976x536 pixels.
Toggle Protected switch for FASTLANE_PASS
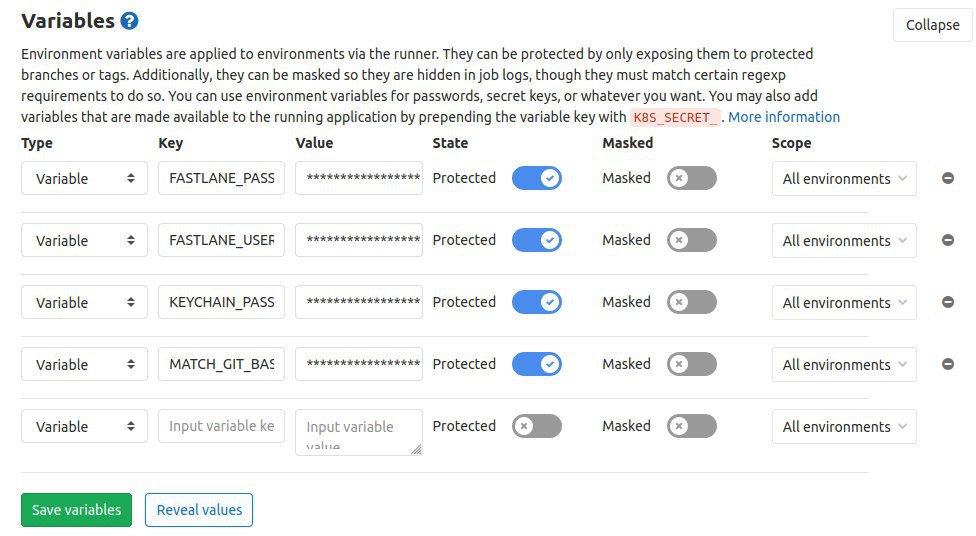pos(537,178)
